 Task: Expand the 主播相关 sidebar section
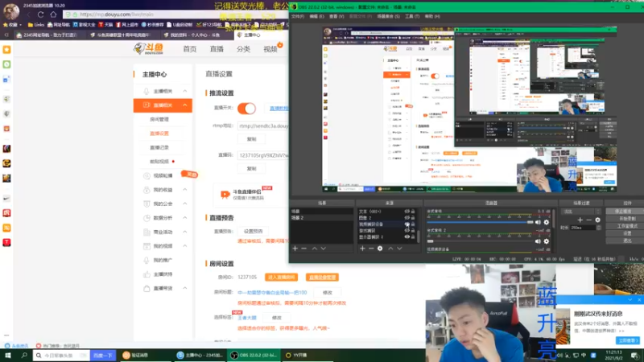[185, 91]
